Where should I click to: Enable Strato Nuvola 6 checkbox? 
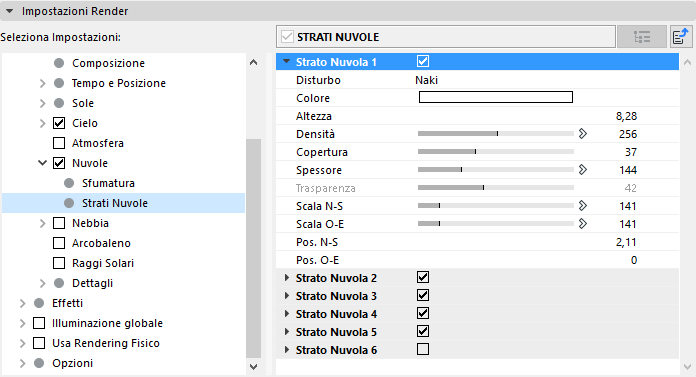click(423, 349)
